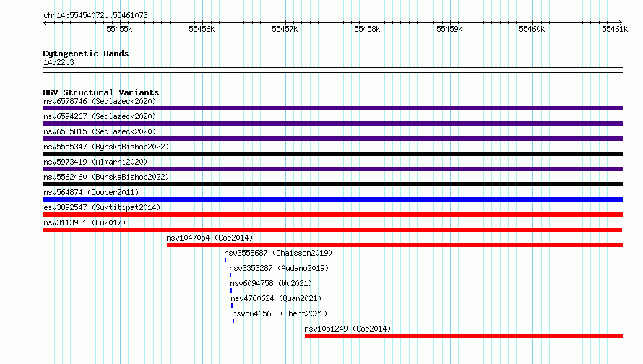
Task: Click the purple bar under nsv6594267
Action: pyautogui.click(x=332, y=123)
